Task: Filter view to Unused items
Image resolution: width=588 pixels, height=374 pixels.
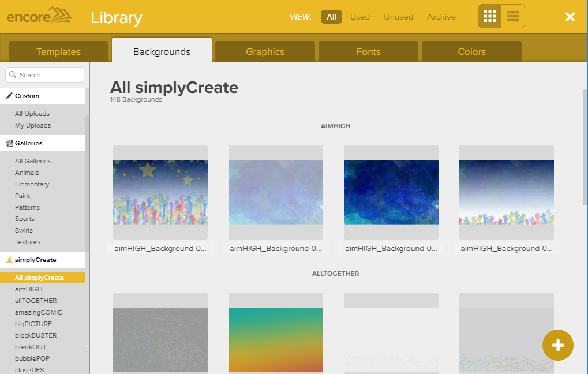Action: (x=398, y=17)
